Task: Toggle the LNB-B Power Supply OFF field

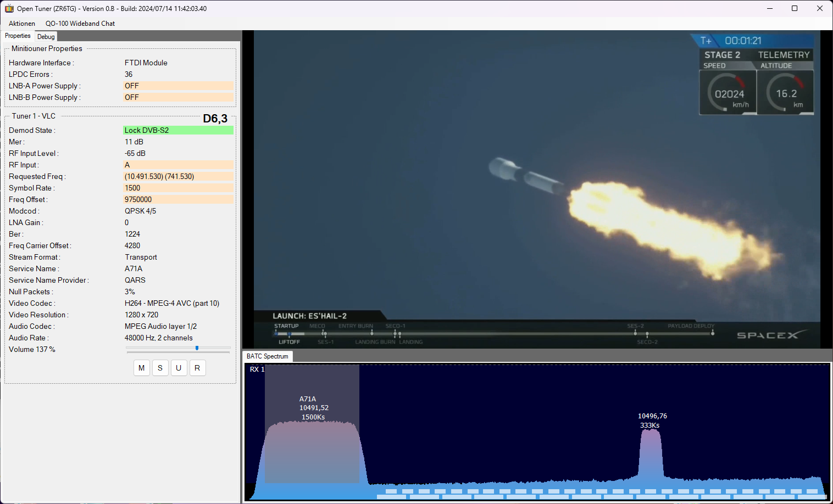Action: pos(179,97)
